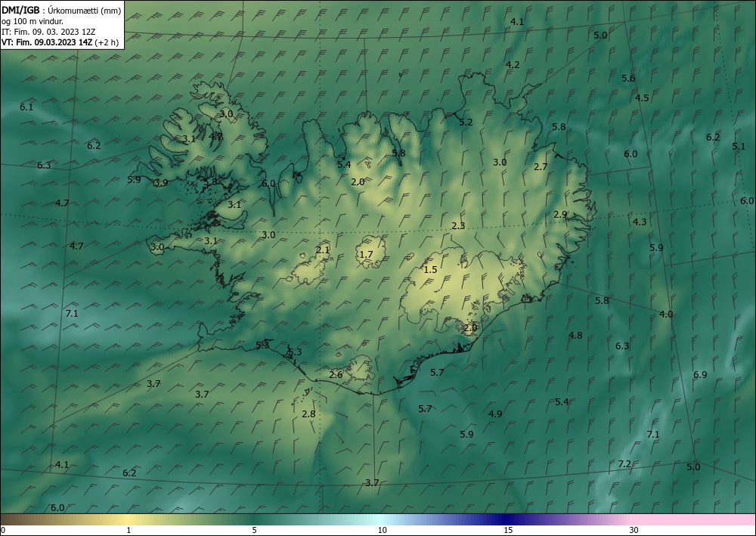Click the 7.2 value on the map
The image size is (756, 536).
[624, 463]
